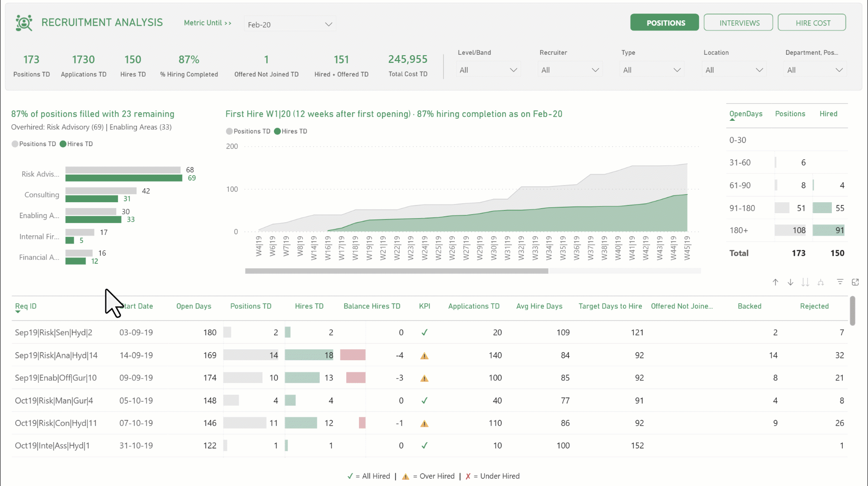Image resolution: width=868 pixels, height=486 pixels.
Task: Click the Recruitment Analysis logo icon
Action: [x=24, y=23]
